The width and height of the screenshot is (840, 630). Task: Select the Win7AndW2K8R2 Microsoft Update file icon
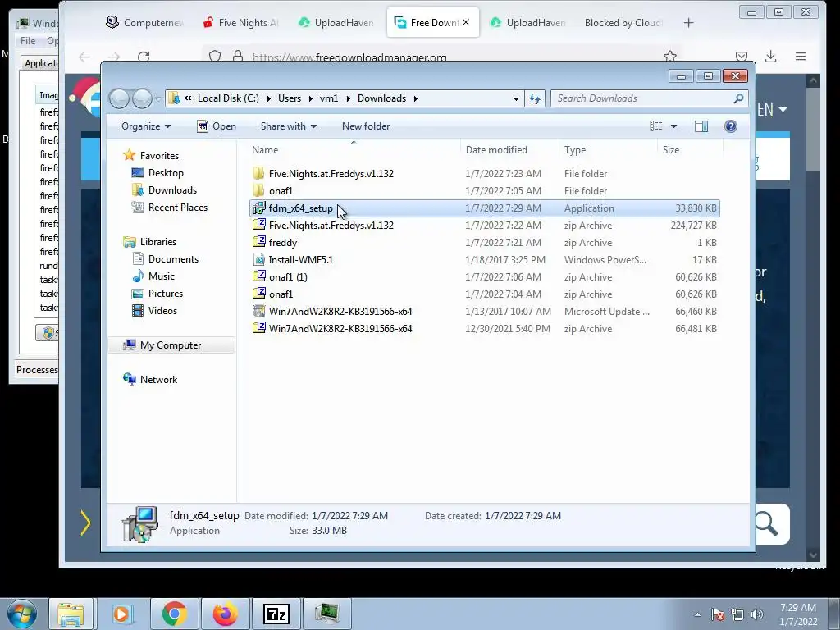pyautogui.click(x=258, y=311)
